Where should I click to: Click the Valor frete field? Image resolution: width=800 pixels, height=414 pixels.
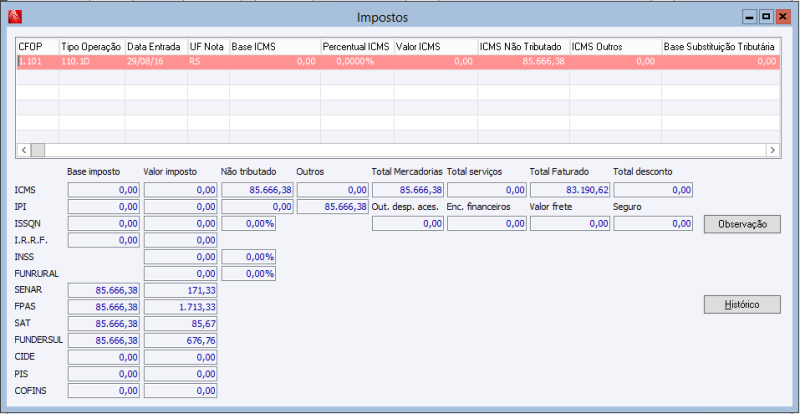pos(570,224)
